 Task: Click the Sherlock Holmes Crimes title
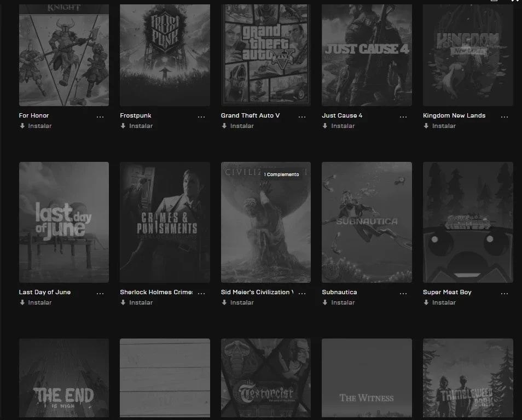(156, 292)
